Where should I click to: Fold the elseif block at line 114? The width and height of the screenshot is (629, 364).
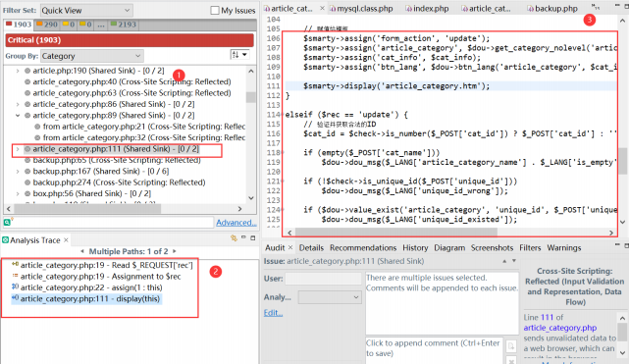(284, 115)
